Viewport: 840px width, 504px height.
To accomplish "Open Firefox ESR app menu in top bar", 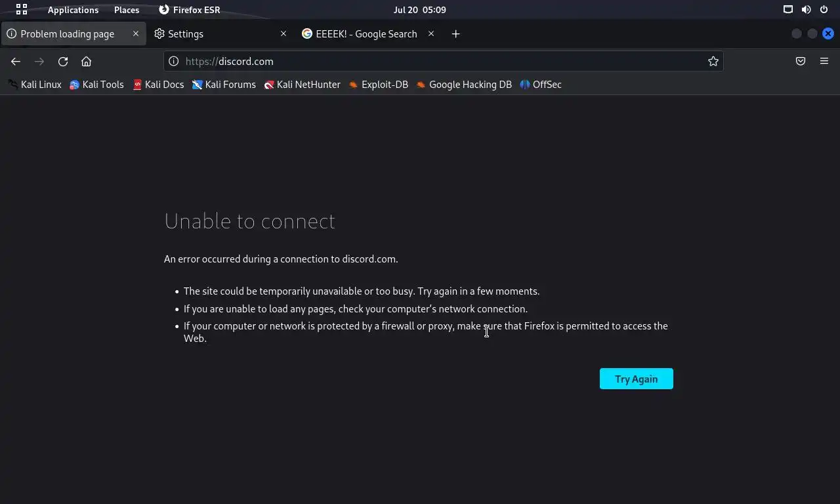I will point(190,10).
